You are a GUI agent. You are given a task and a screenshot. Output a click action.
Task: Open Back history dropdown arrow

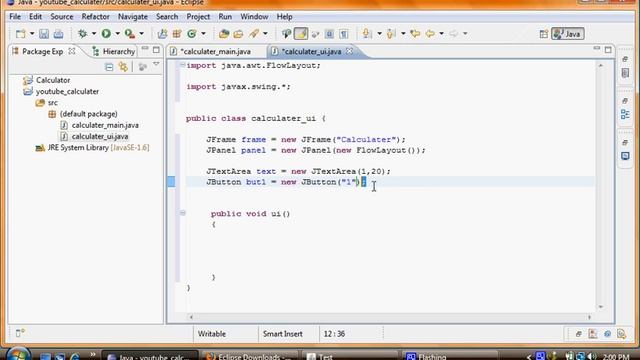441,34
